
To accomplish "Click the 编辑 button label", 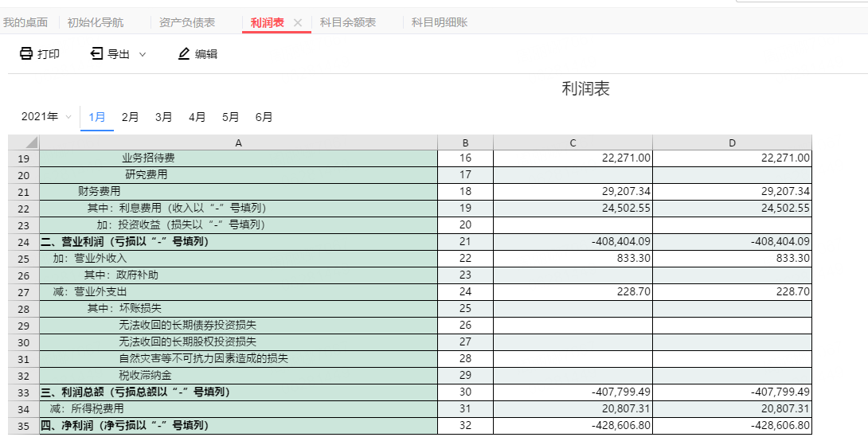I will [206, 54].
